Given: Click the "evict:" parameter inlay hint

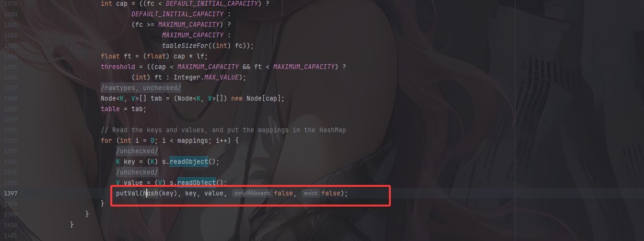Looking at the screenshot, I should [311, 193].
